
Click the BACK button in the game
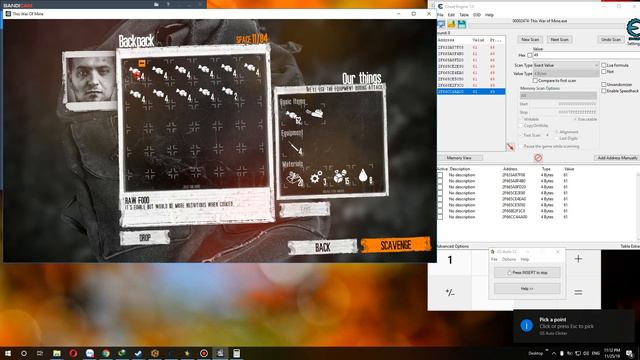(322, 247)
